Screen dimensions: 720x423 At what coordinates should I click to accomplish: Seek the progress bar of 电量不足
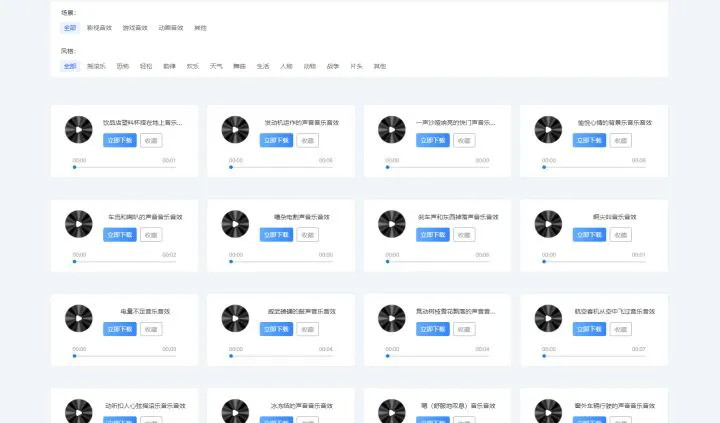coord(124,356)
